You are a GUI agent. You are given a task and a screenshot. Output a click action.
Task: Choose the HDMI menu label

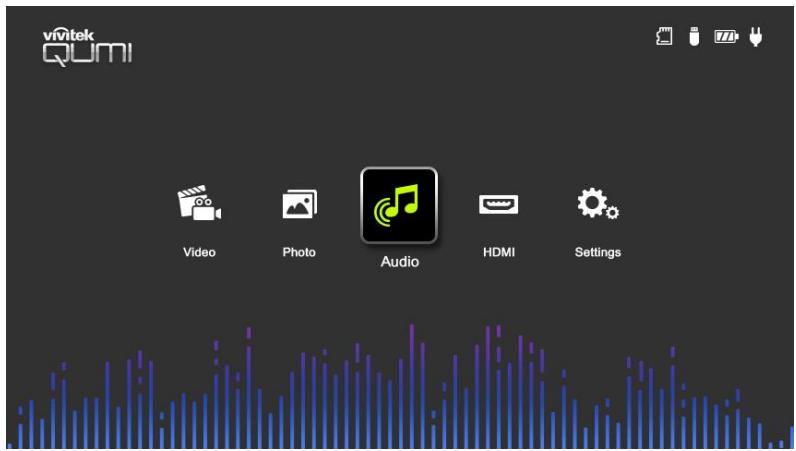499,252
